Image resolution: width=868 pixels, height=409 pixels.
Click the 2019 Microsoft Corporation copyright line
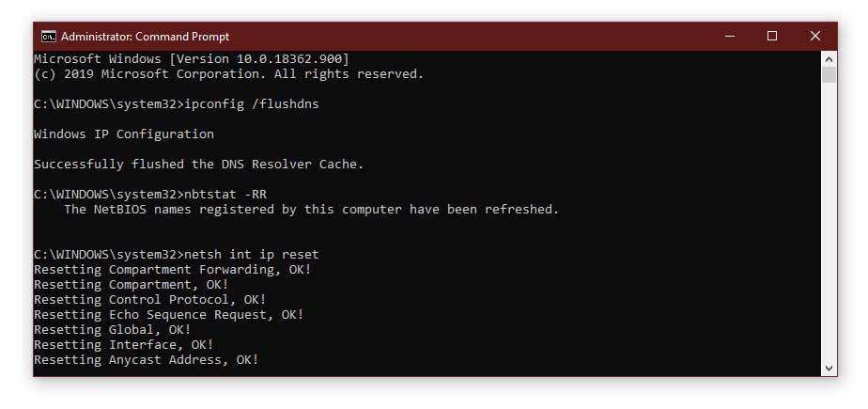228,74
